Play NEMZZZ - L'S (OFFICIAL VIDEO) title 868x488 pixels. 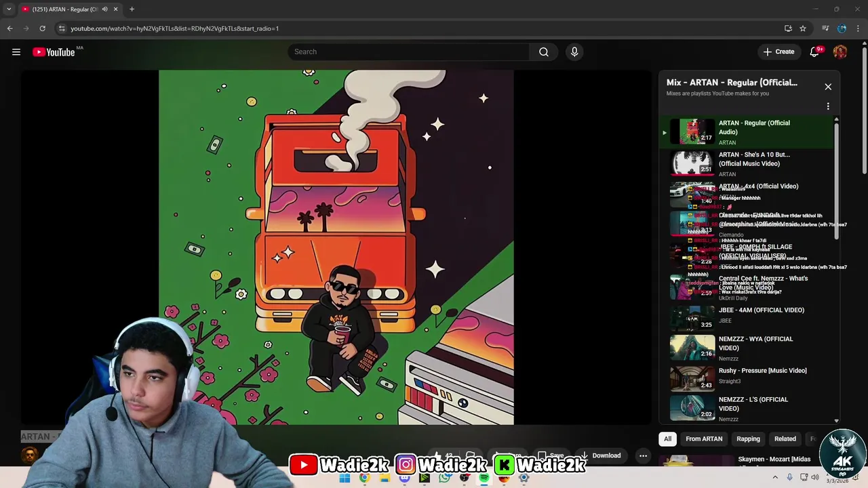pyautogui.click(x=753, y=404)
